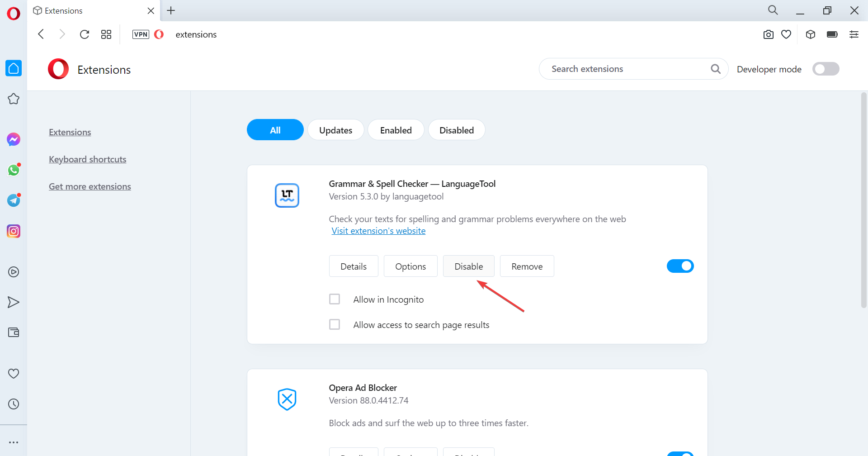Select the All filter tab
This screenshot has height=456, width=868.
pos(275,130)
